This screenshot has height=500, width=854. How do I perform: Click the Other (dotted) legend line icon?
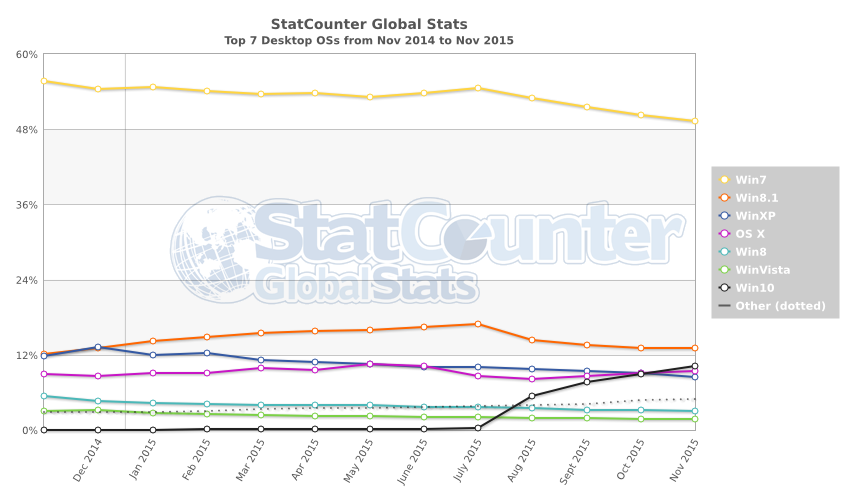(724, 305)
